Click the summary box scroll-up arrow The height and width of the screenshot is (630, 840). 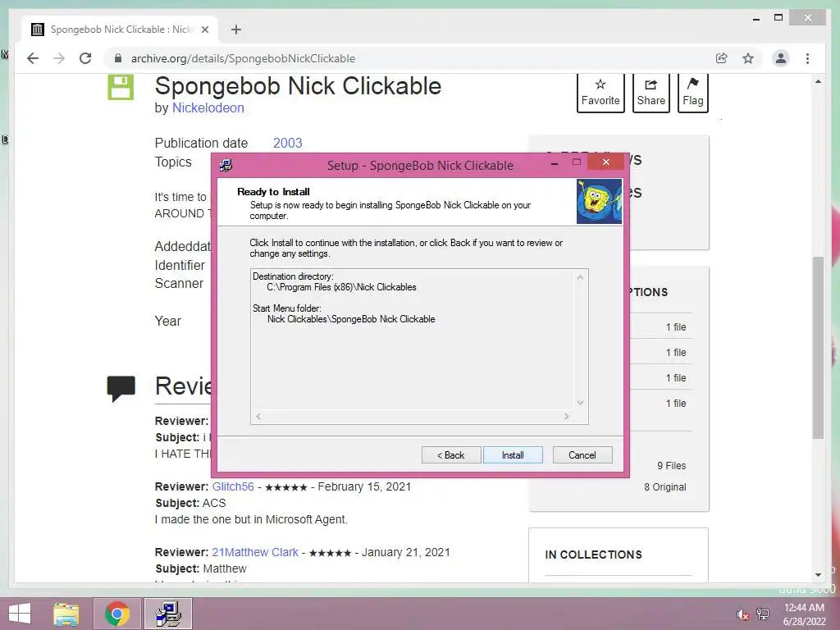[x=580, y=277]
